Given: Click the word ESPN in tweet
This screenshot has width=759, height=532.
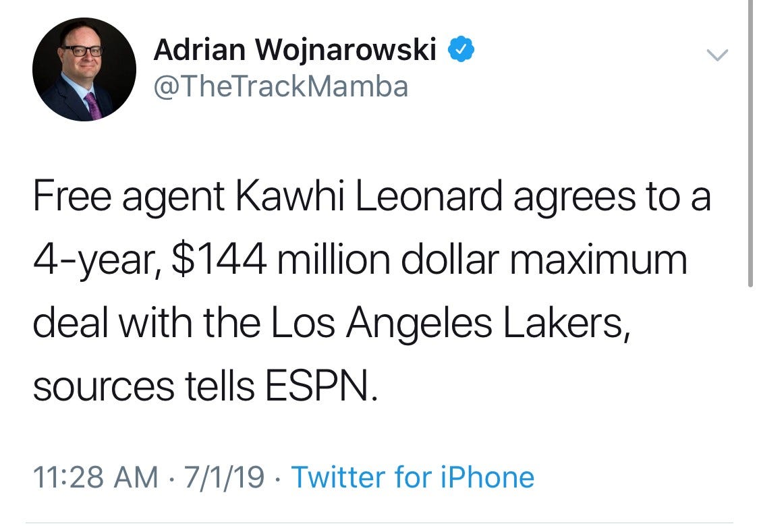Looking at the screenshot, I should coord(317,386).
